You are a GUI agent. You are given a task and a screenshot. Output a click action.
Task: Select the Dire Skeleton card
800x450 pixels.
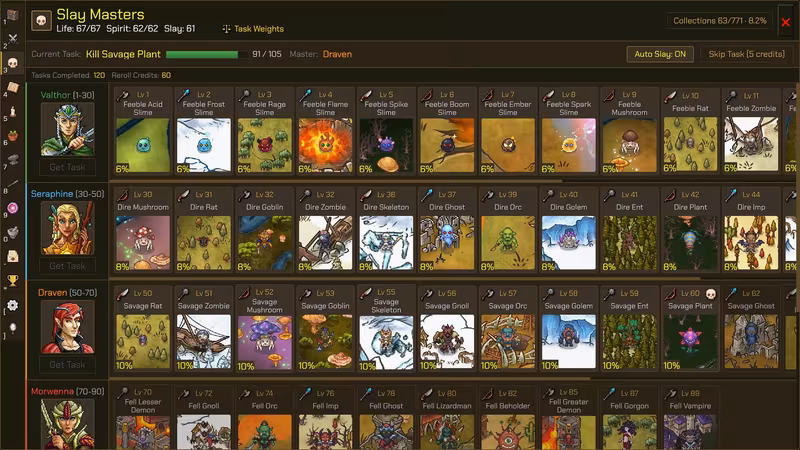point(386,230)
